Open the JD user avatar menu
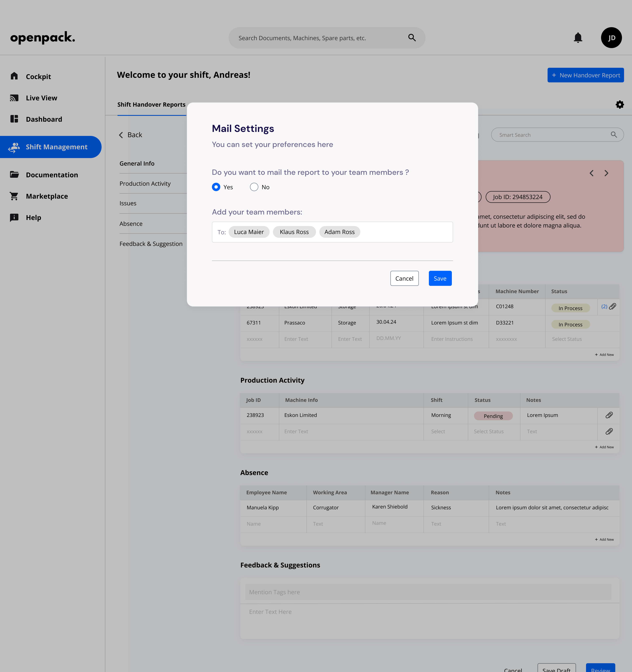The height and width of the screenshot is (672, 632). pyautogui.click(x=611, y=37)
